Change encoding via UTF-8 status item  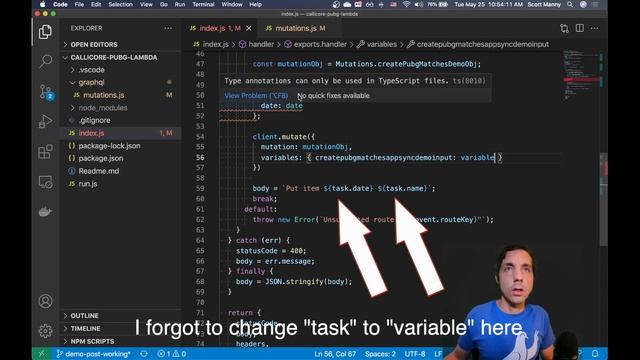(415, 354)
